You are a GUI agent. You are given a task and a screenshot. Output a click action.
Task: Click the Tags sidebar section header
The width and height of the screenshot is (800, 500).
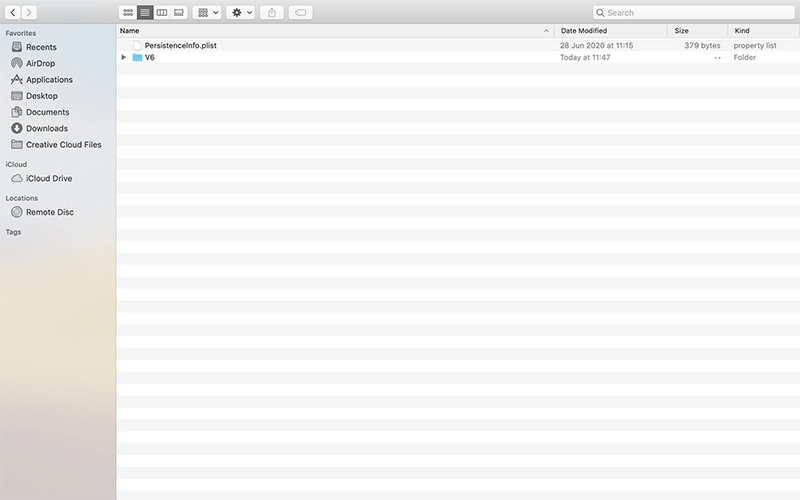click(x=13, y=232)
